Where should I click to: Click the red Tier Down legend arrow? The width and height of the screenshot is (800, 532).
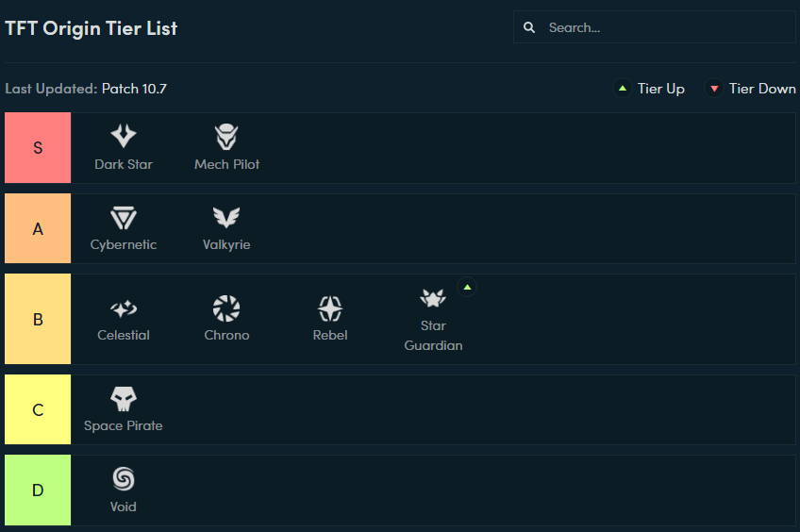coord(714,89)
